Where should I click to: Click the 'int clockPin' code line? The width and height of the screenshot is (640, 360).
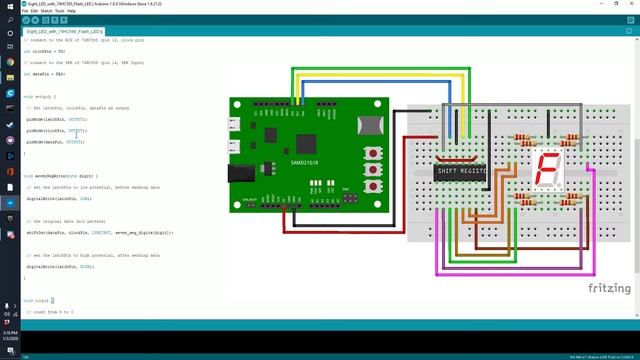pos(44,51)
